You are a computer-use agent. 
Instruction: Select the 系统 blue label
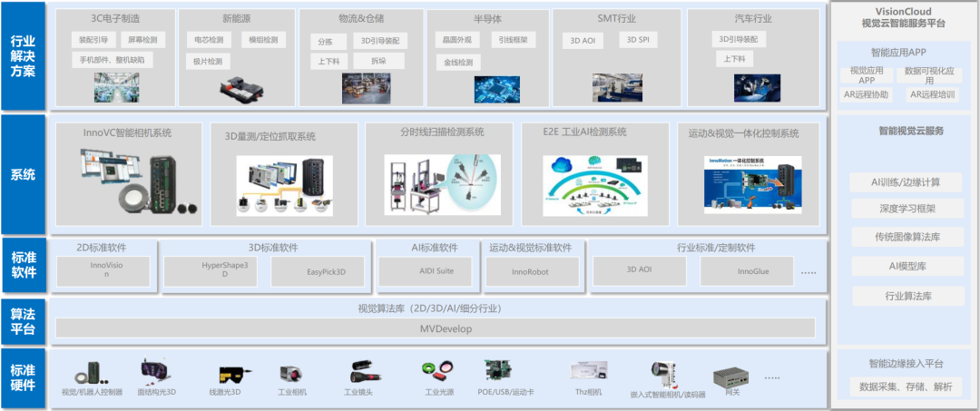pos(23,174)
